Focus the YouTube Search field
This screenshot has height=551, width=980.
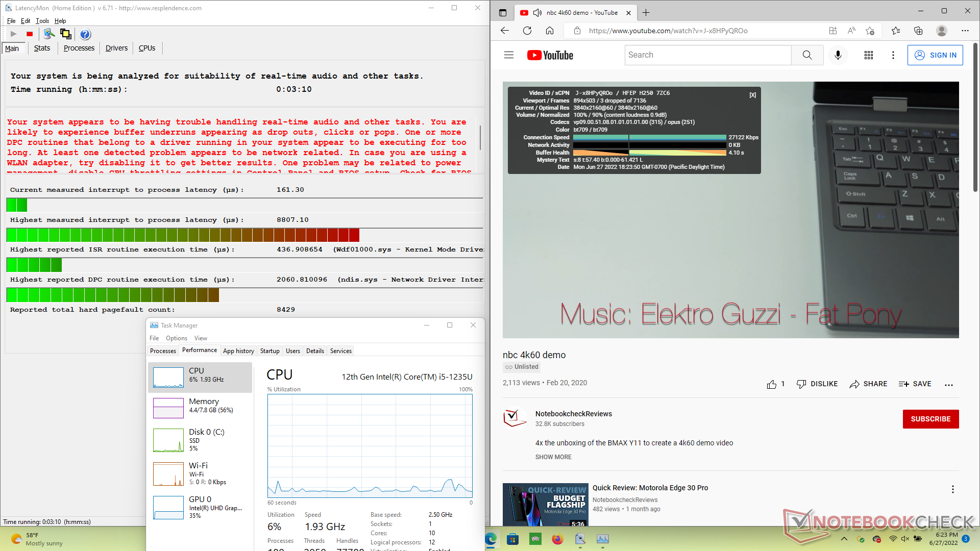708,55
